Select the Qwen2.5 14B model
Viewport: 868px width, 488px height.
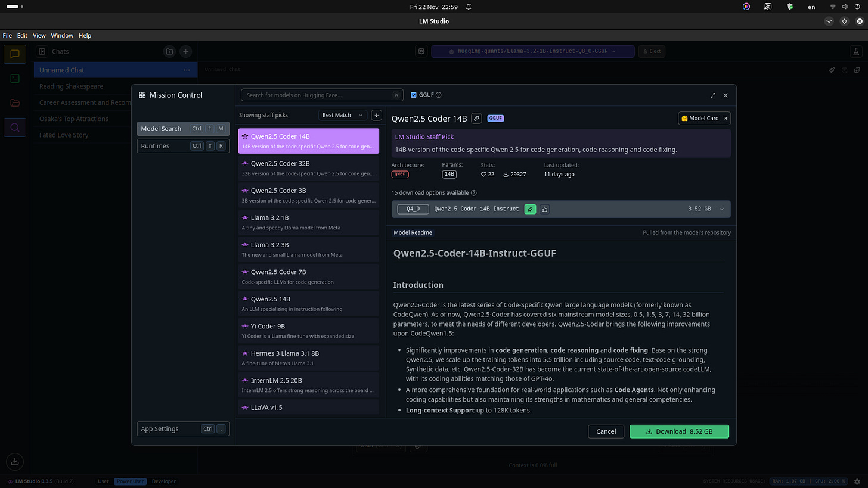tap(308, 304)
